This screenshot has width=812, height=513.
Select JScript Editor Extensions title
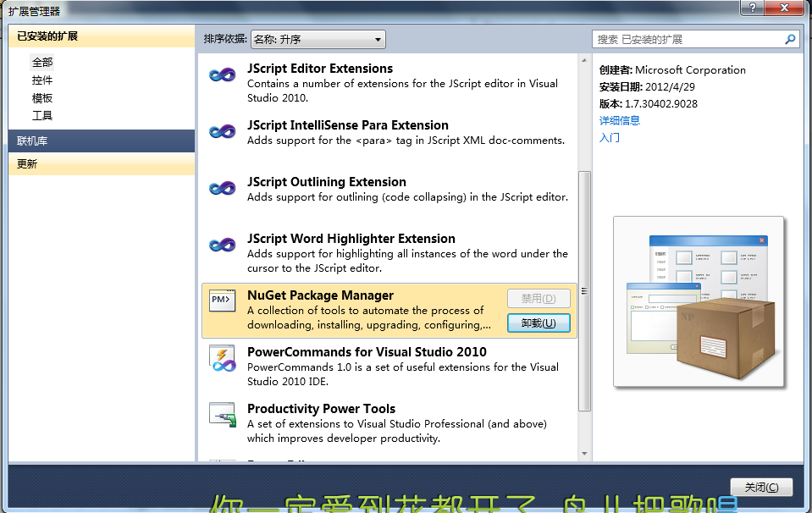319,69
